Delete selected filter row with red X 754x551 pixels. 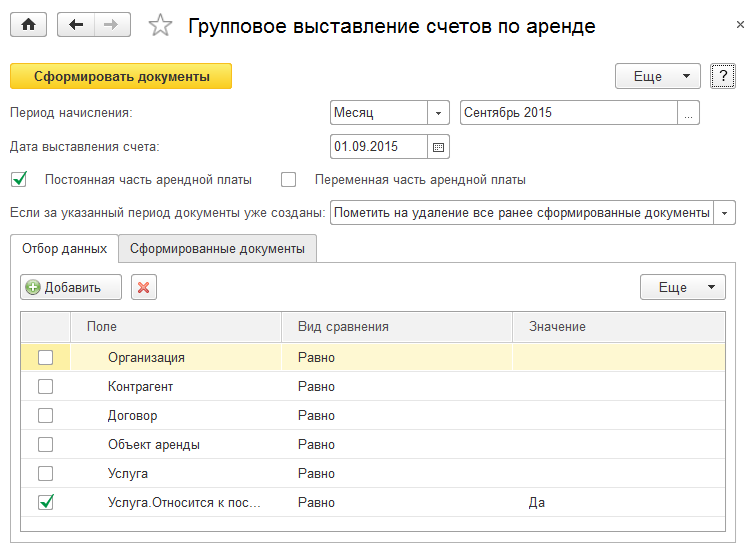(x=144, y=288)
